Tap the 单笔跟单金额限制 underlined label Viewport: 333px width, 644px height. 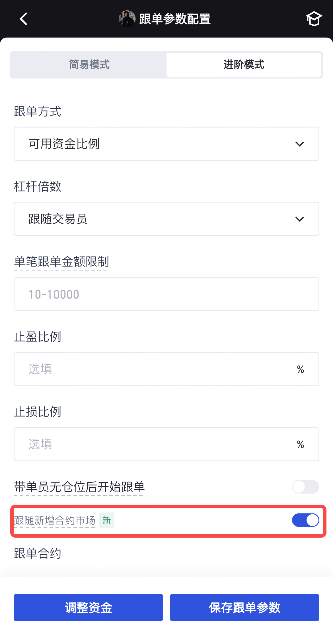pos(61,262)
